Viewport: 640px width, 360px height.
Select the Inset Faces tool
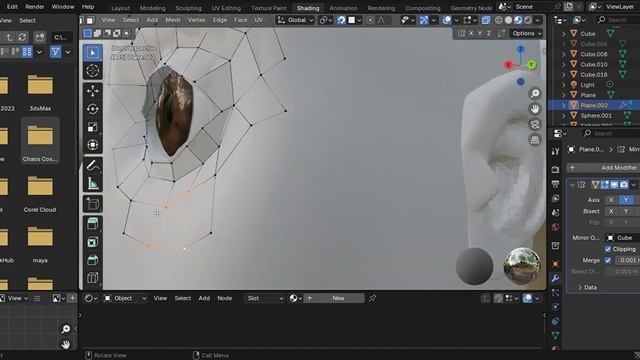(x=93, y=242)
